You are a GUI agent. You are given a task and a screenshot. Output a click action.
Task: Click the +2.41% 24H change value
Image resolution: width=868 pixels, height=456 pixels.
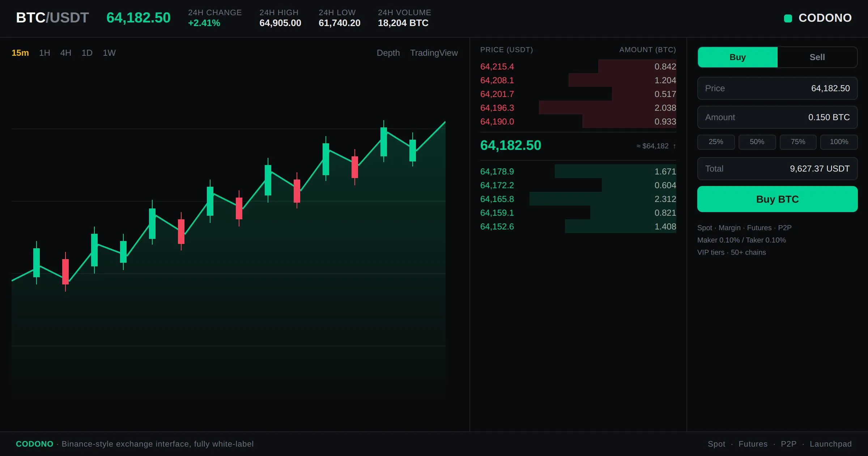pyautogui.click(x=204, y=23)
